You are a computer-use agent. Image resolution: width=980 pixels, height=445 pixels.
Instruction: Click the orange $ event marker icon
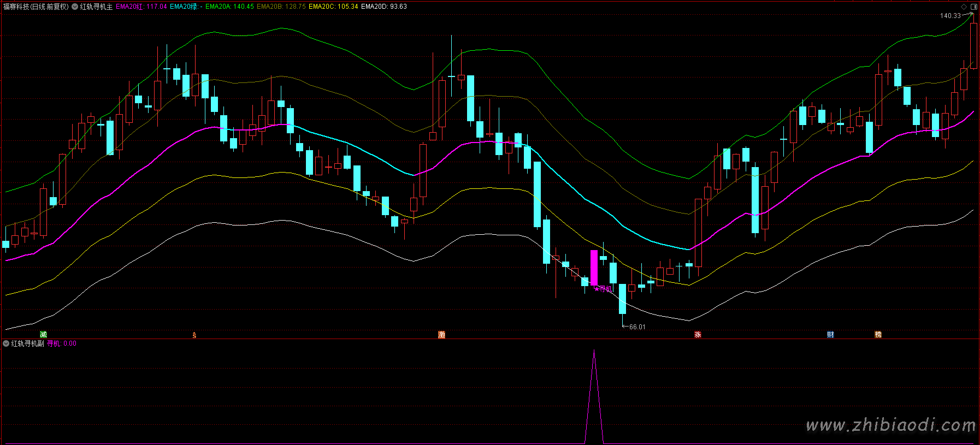point(194,335)
